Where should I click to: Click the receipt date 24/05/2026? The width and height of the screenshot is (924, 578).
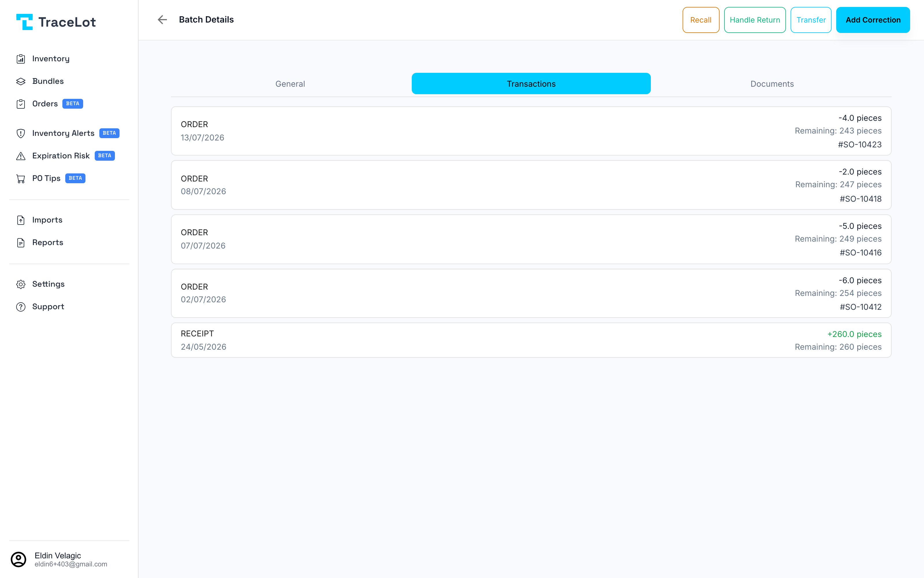(x=204, y=347)
